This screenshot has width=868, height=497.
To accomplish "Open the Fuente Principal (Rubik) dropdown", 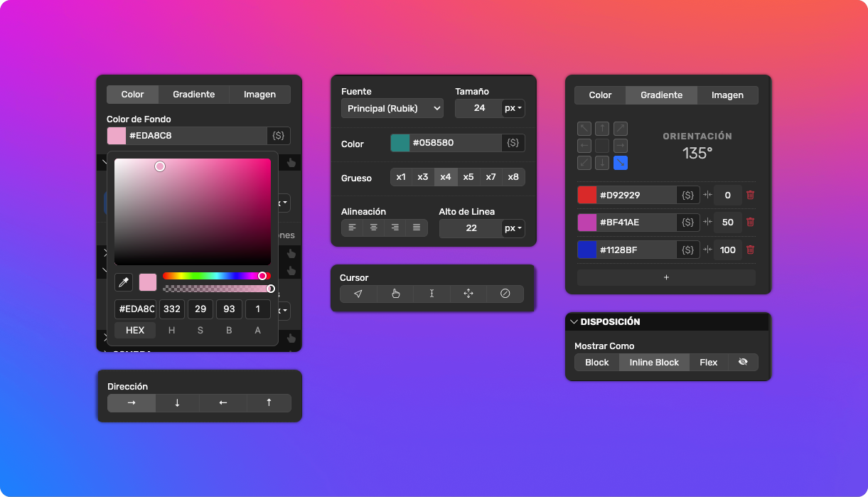I will coord(392,108).
